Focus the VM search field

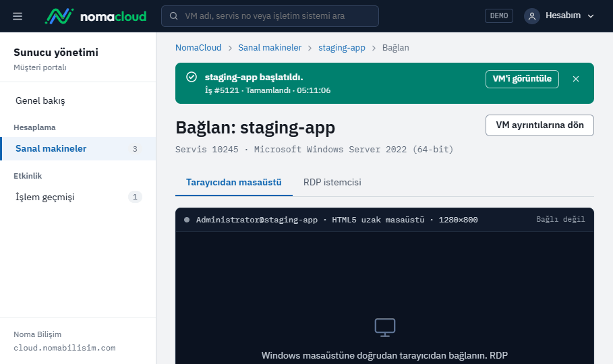270,16
